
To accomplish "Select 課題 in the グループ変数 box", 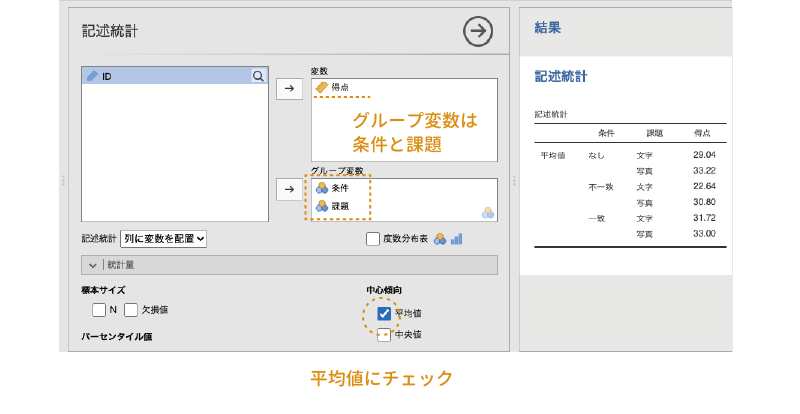I will coord(339,206).
